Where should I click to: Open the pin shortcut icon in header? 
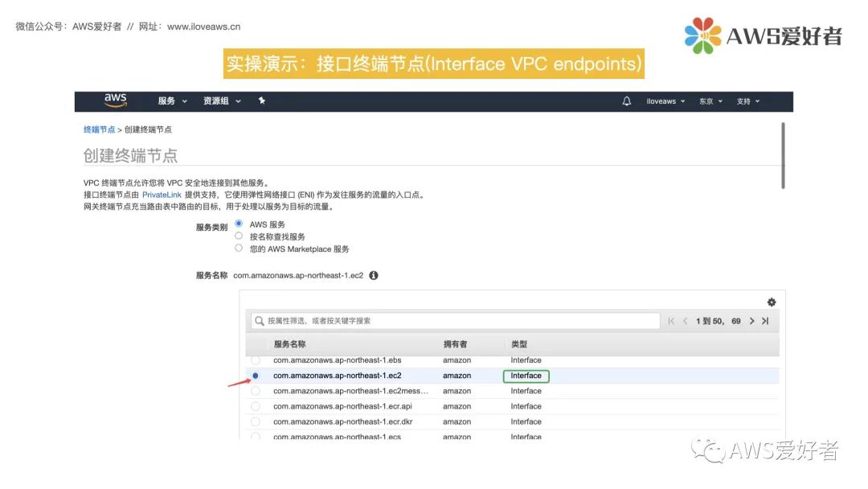[262, 101]
